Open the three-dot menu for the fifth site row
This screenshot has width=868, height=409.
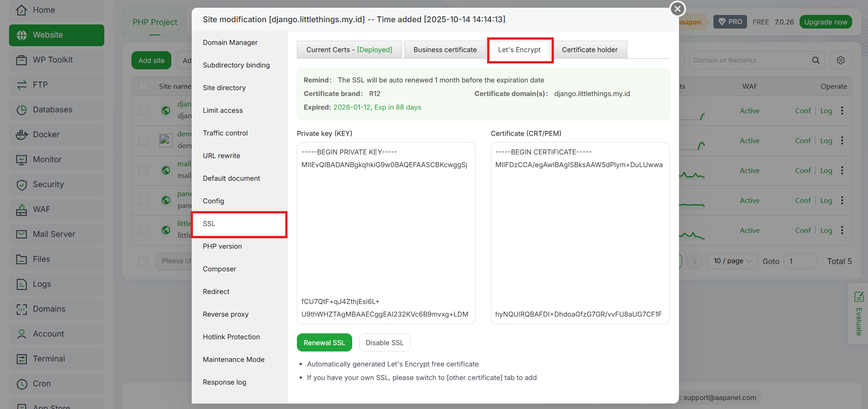(842, 230)
